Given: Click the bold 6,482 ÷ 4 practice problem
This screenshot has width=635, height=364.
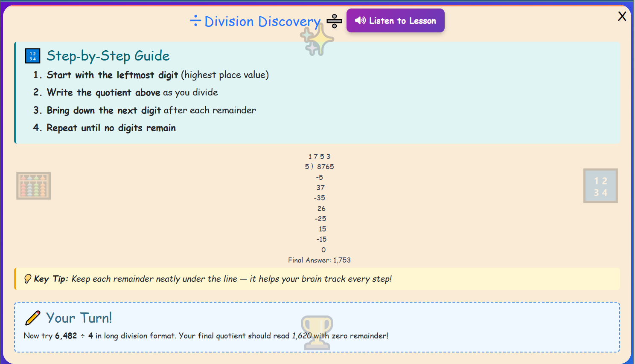Looking at the screenshot, I should [x=74, y=336].
